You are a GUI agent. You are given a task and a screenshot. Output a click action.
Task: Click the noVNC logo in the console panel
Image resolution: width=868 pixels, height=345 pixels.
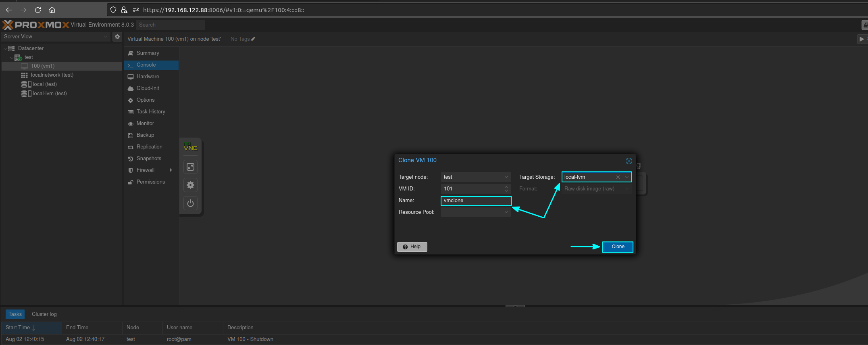[x=190, y=146]
